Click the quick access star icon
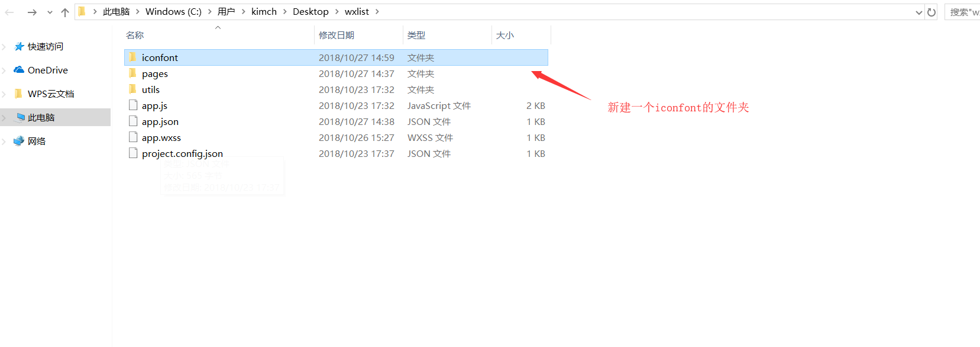Viewport: 980px width, 347px height. [x=19, y=46]
